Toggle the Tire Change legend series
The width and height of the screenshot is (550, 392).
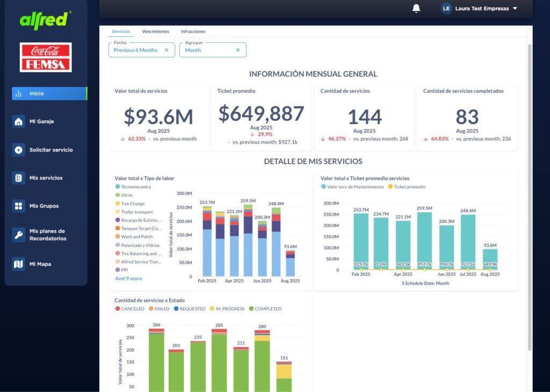(130, 204)
